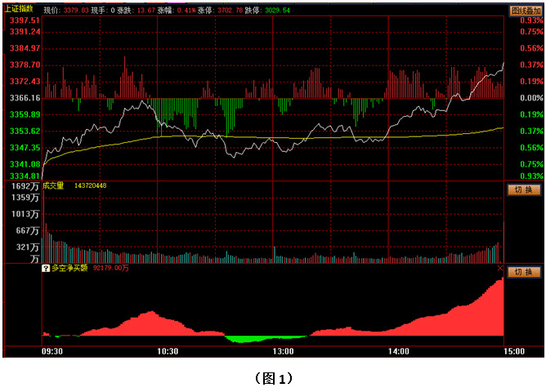Click the question mark help icon beside 多空净买额
This screenshot has width=546, height=392.
46,268
